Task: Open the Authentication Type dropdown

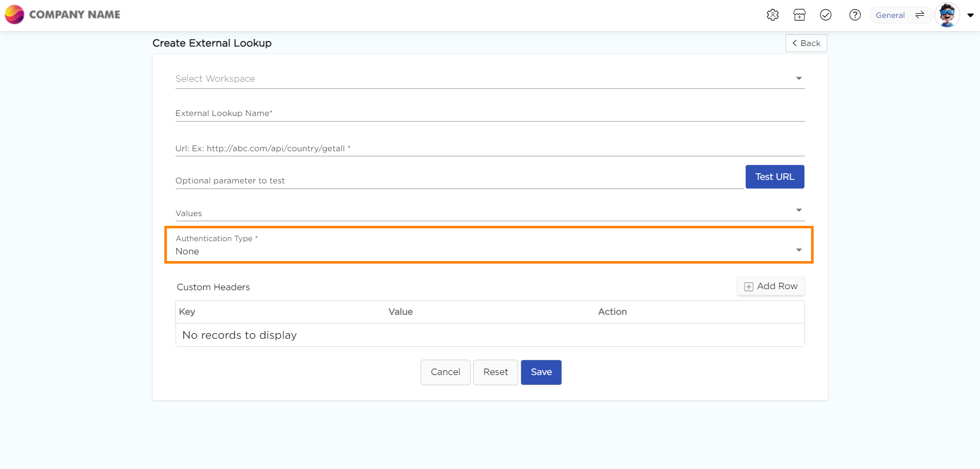Action: [x=488, y=250]
